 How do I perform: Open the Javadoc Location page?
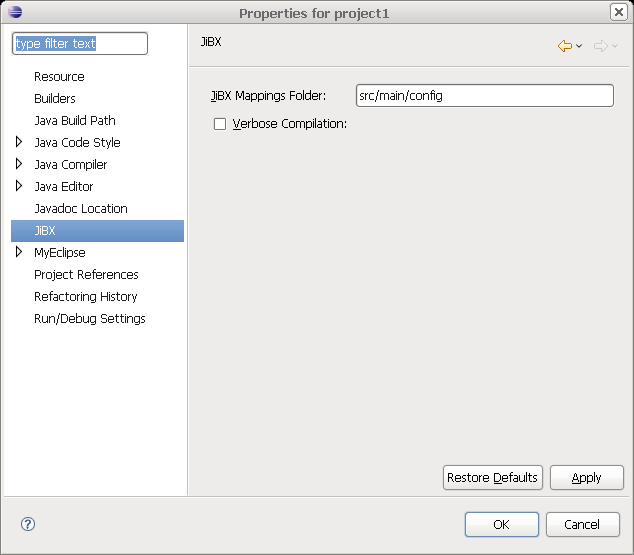[x=80, y=209]
